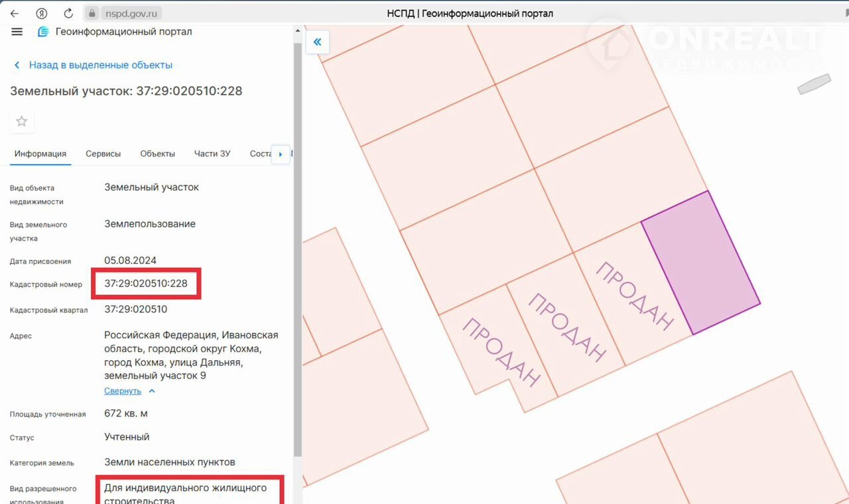Screen dimensions: 849x504
Task: Click the small gray building on the map
Action: tap(814, 84)
